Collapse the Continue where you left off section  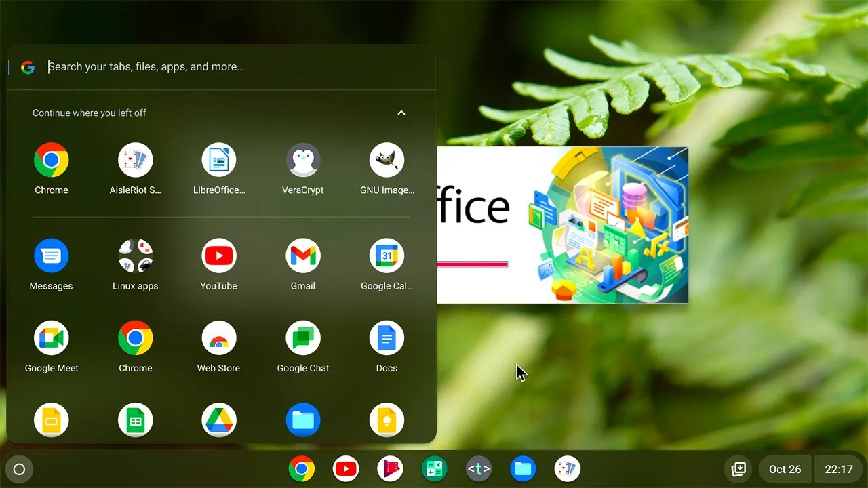[401, 113]
